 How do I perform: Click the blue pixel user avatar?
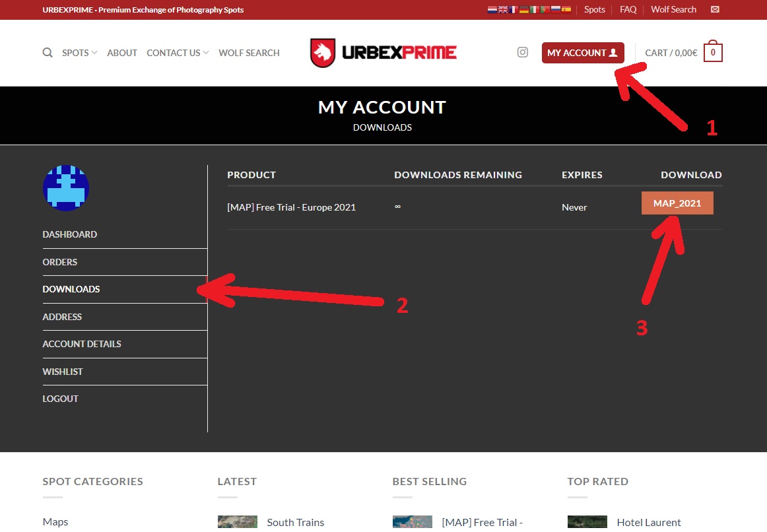[x=66, y=188]
